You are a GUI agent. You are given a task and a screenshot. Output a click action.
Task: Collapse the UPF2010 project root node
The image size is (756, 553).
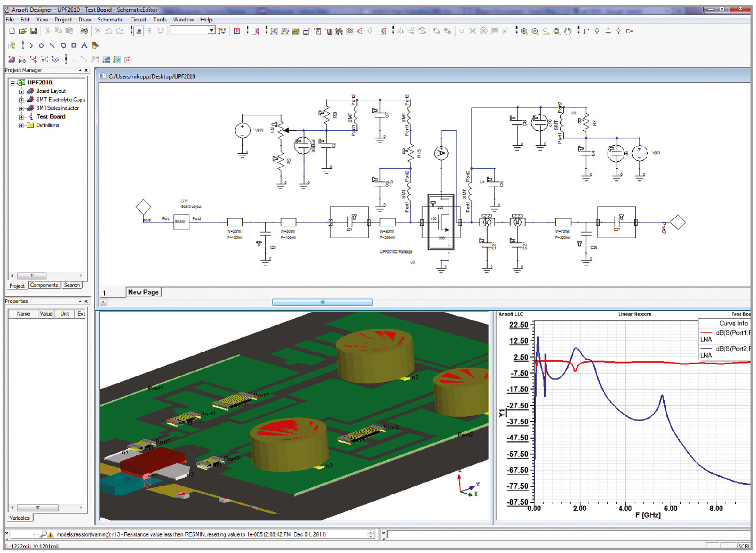tap(13, 83)
